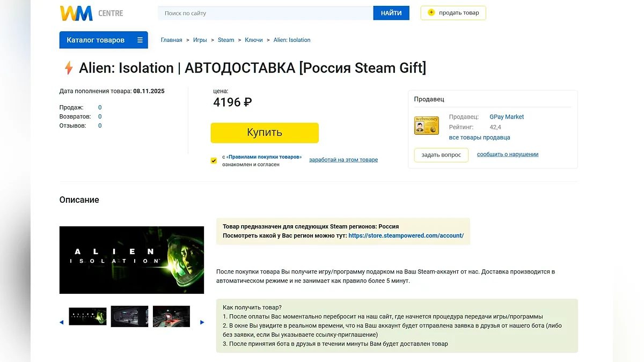The height and width of the screenshot is (362, 644).
Task: Expand the Каталог товаров menu
Action: coord(96,40)
